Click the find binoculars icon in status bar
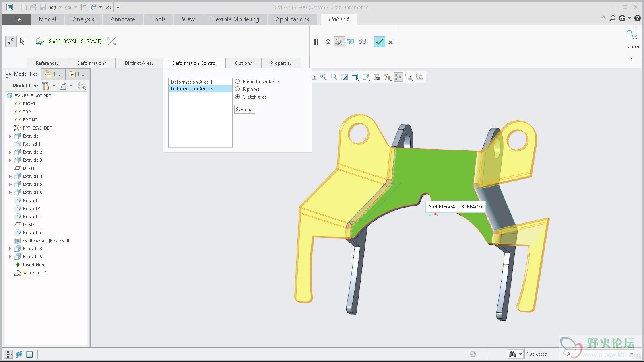This screenshot has height=362, width=644. pyautogui.click(x=512, y=354)
